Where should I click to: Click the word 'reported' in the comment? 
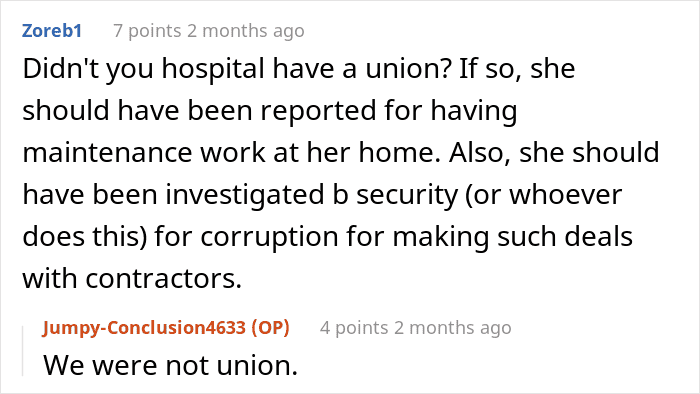pos(319,112)
